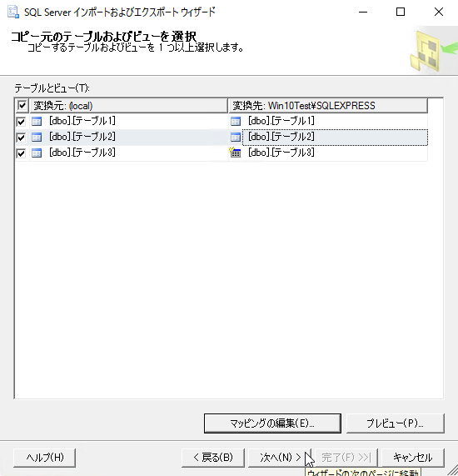Uncheck the [dbo].[テーブル3] checkbox
Viewport: 458px width, 476px height.
point(21,153)
